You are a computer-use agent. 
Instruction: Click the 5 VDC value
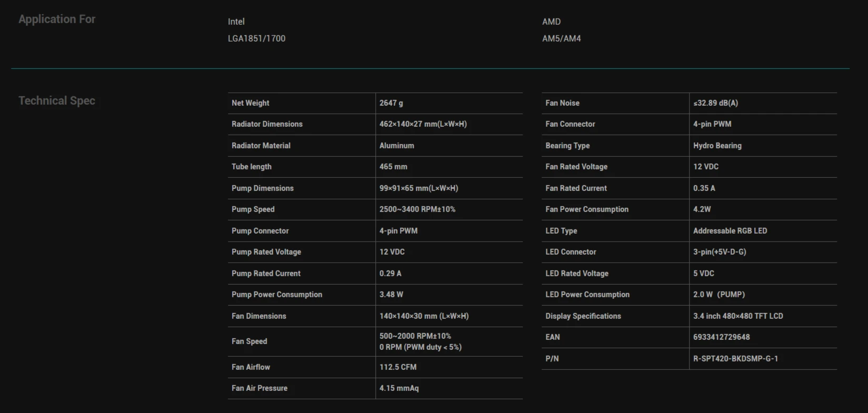[704, 274]
